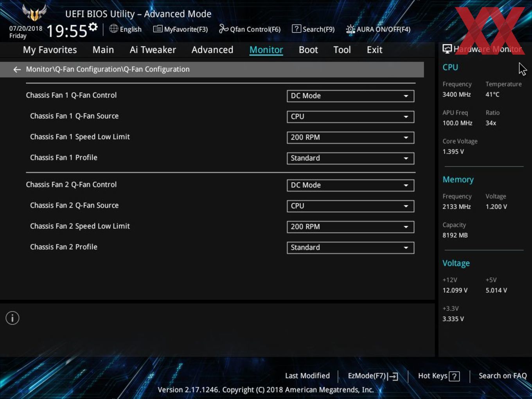Select Chassis Fan 2 Q-Fan Source label
This screenshot has height=399, width=532.
(x=74, y=205)
